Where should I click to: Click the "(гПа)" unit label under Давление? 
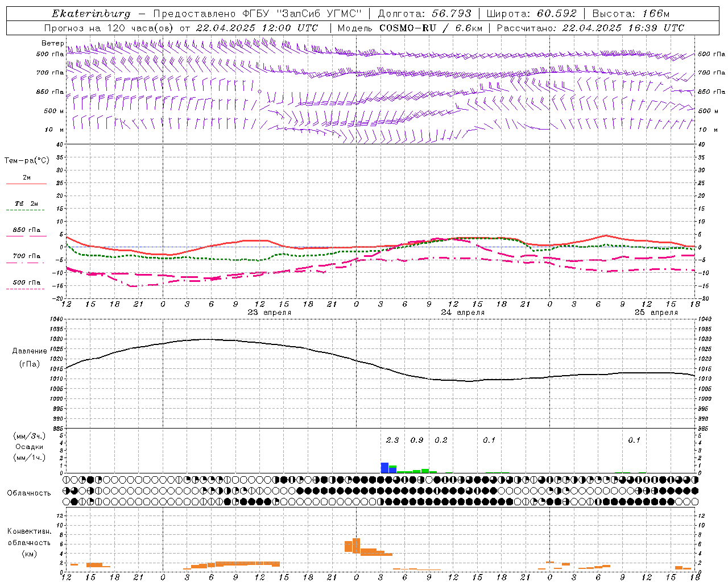30,364
